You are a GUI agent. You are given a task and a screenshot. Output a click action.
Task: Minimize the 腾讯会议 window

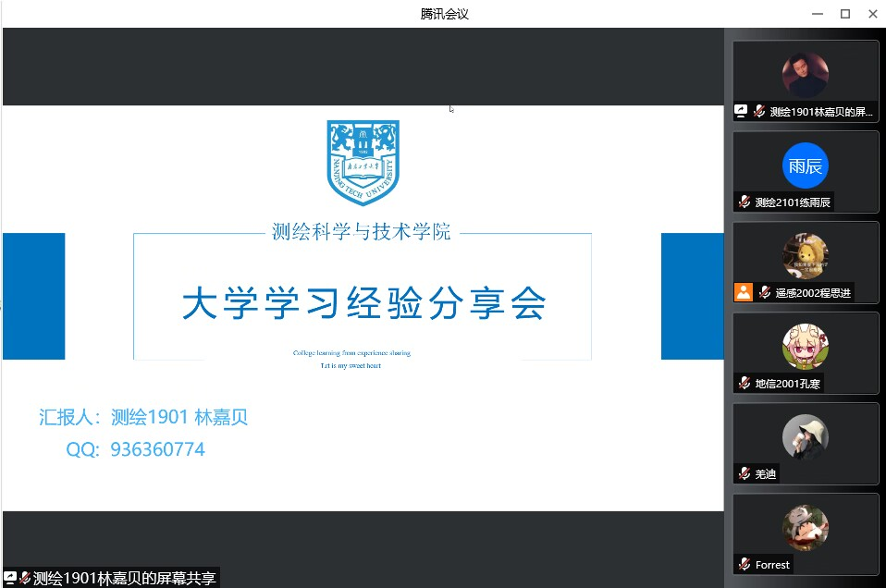pyautogui.click(x=817, y=14)
